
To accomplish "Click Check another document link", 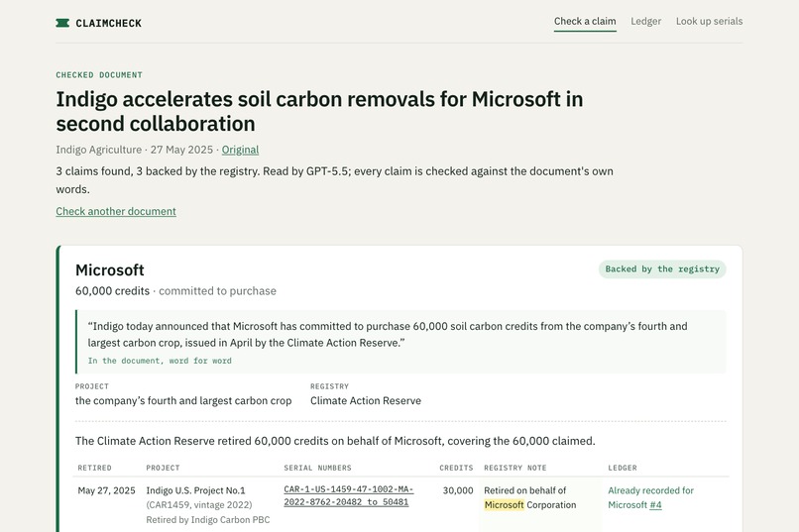I will pyautogui.click(x=116, y=211).
